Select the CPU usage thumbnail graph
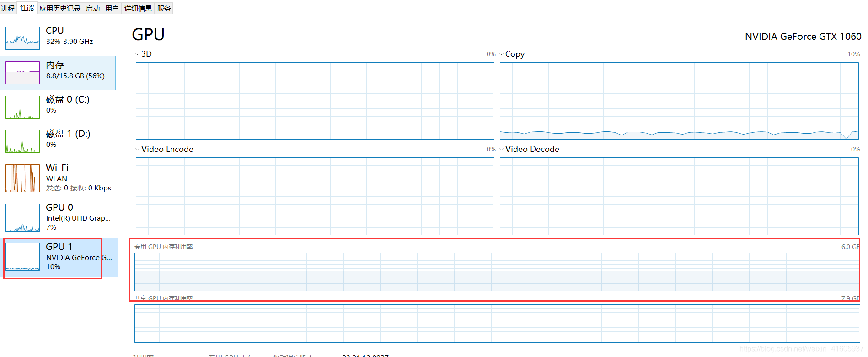 (x=22, y=38)
